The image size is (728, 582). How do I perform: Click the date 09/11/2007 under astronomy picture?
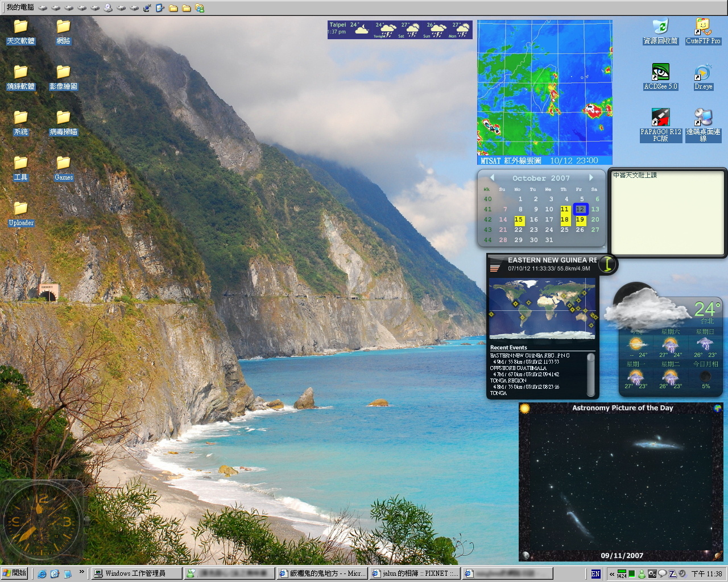coord(622,555)
